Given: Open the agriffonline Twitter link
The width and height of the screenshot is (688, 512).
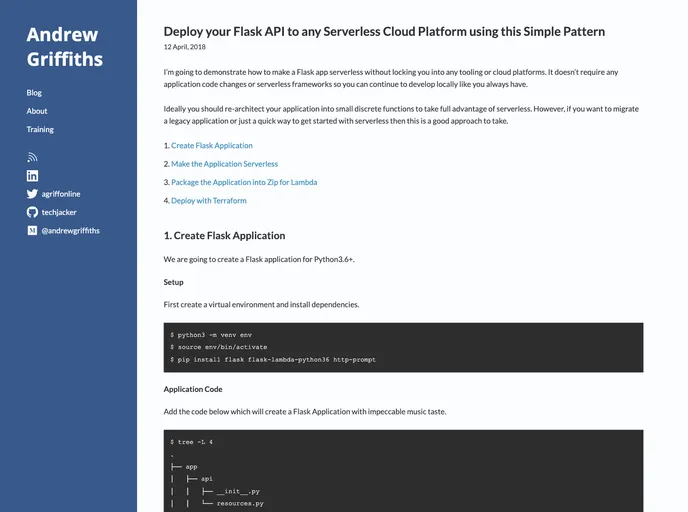Looking at the screenshot, I should point(61,194).
